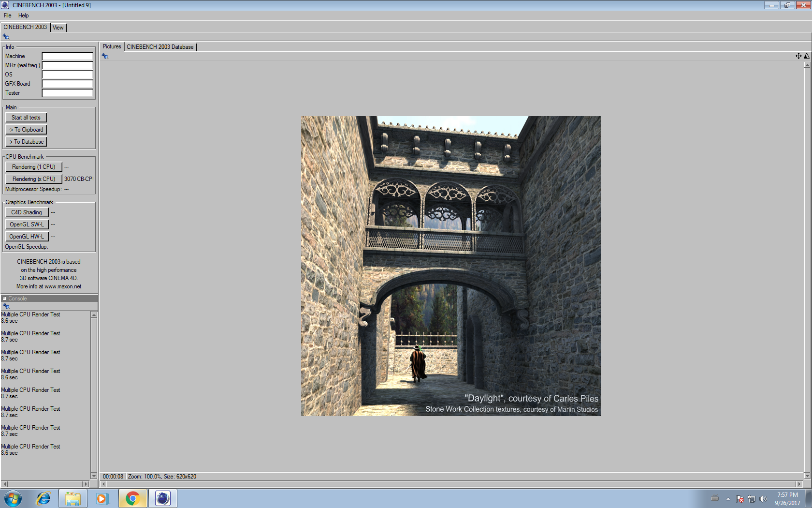The width and height of the screenshot is (812, 508).
Task: Click the Machine input field
Action: (x=68, y=56)
